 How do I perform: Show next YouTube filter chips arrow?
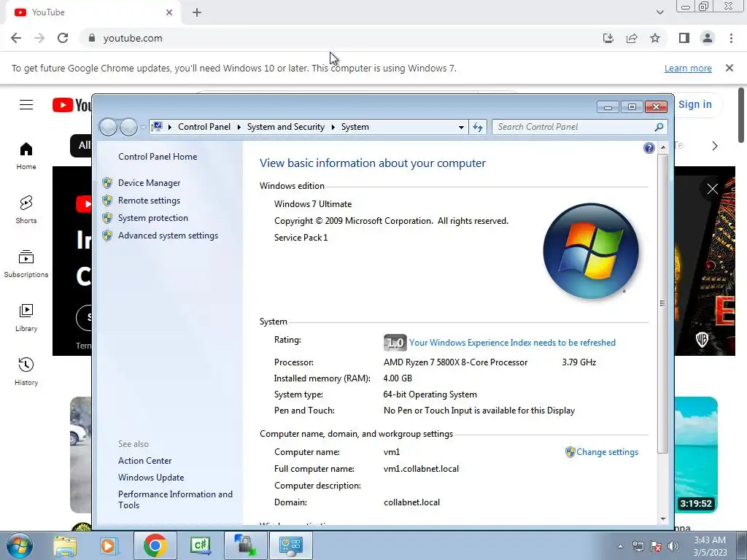pyautogui.click(x=715, y=146)
